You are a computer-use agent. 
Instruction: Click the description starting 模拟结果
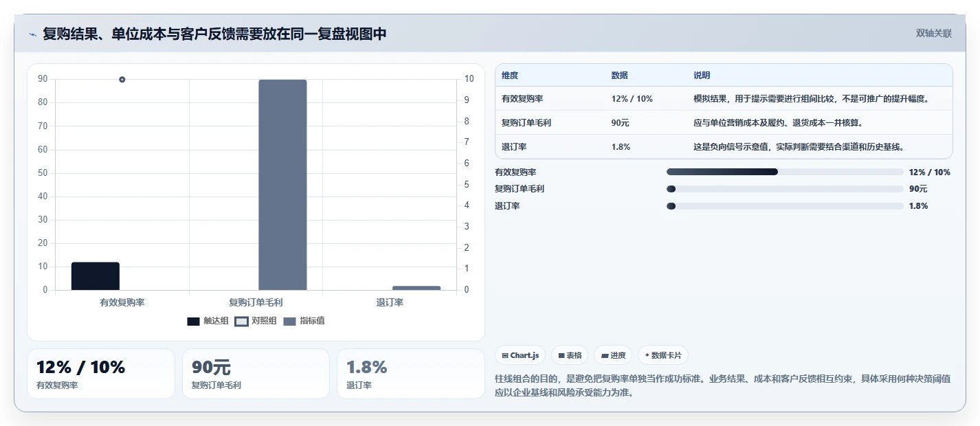pos(811,99)
